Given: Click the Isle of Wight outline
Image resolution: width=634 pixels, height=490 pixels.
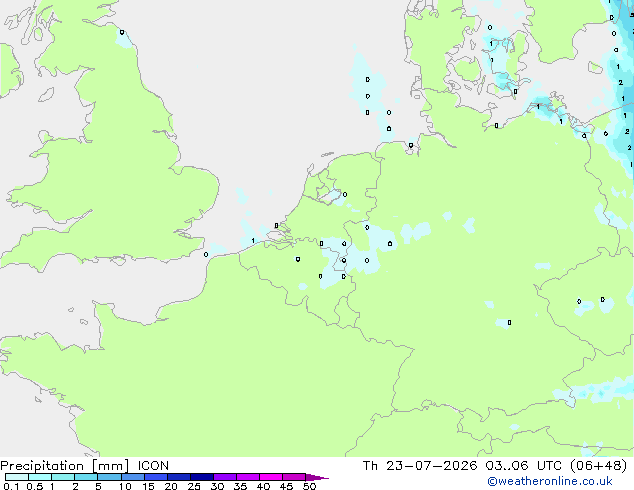Looking at the screenshot, I should tap(118, 260).
